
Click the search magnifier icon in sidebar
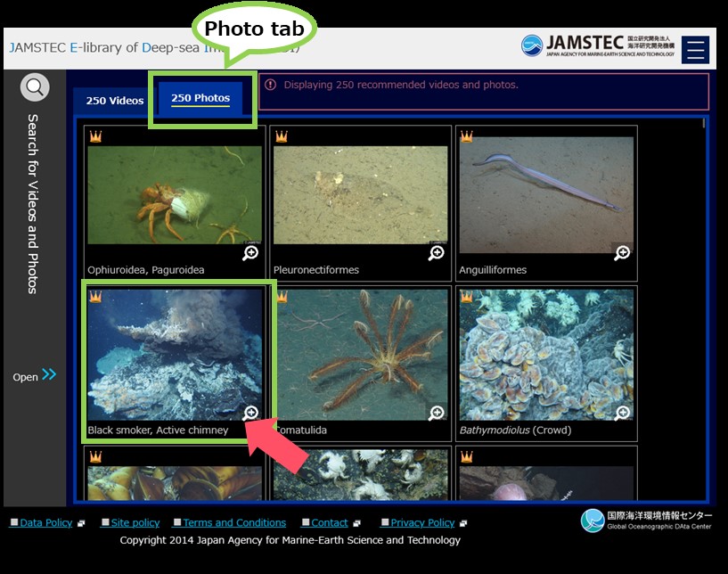[x=35, y=86]
